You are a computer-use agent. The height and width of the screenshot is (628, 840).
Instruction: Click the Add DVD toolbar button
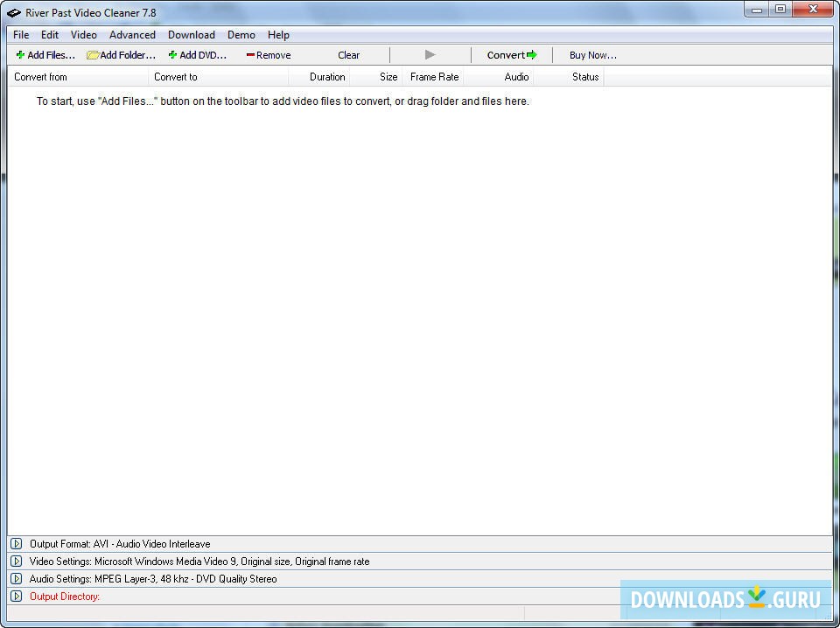click(x=197, y=55)
